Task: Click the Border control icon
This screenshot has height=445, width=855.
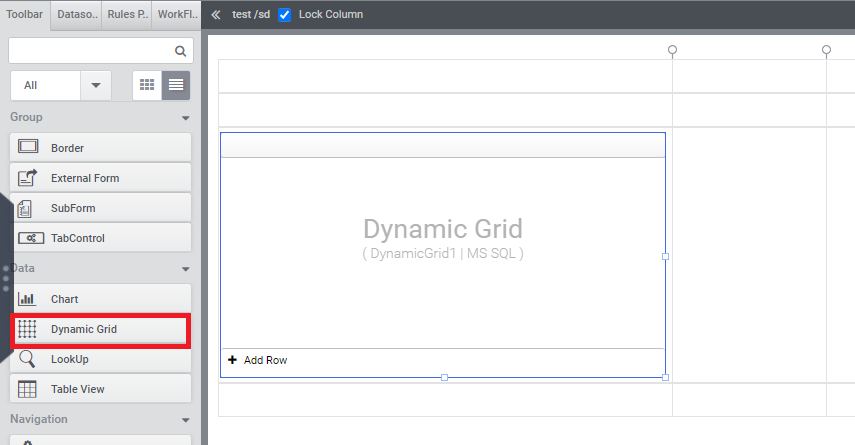Action: tap(28, 146)
